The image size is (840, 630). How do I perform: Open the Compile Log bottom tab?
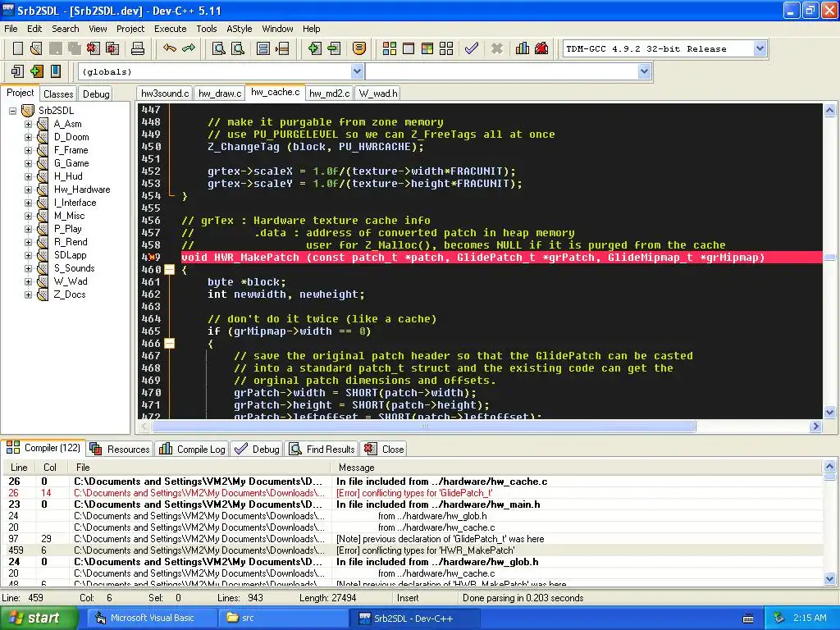click(193, 449)
